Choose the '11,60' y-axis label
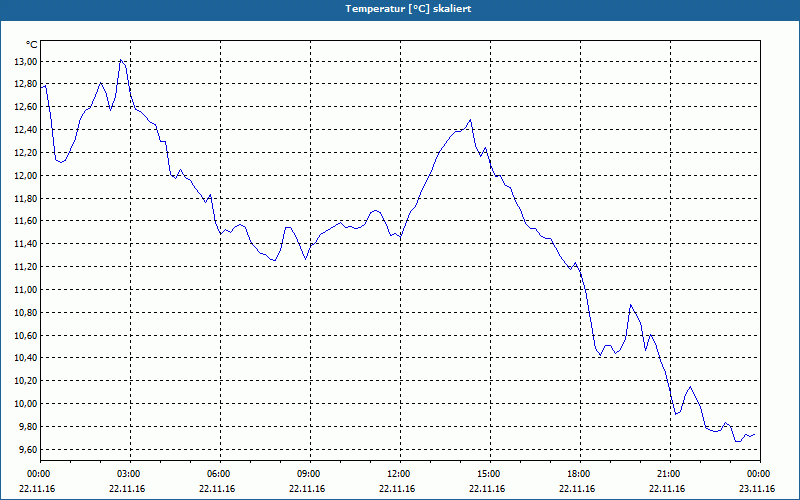The image size is (800, 500). pyautogui.click(x=27, y=221)
